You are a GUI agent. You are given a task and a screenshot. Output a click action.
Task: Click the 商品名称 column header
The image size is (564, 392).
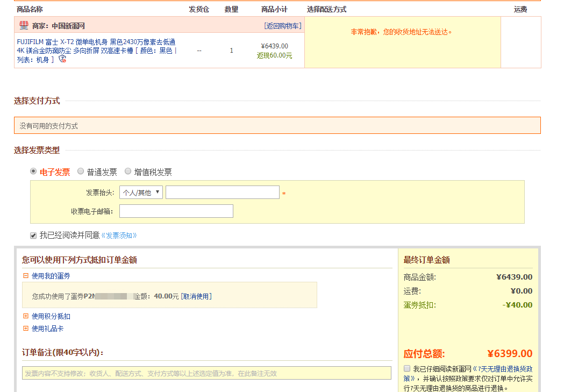30,9
